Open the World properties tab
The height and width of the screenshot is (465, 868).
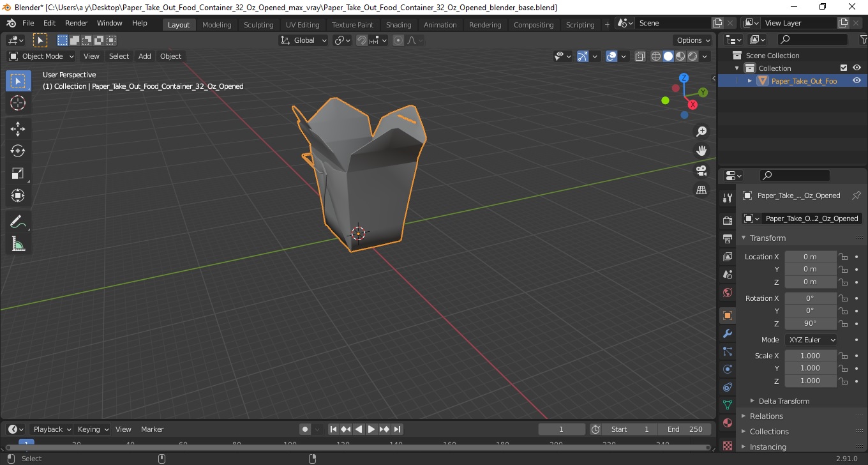click(x=727, y=293)
